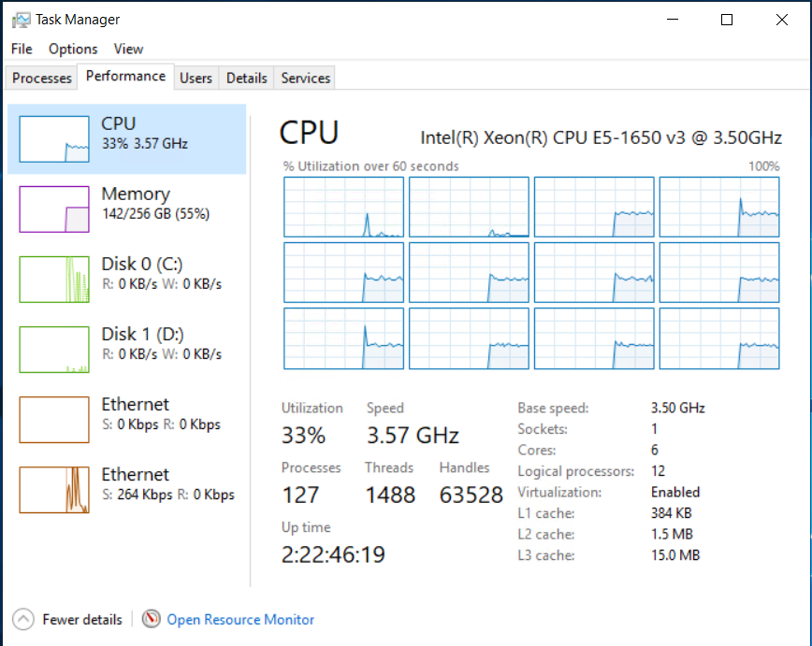This screenshot has height=646, width=812.
Task: Click Fewer details text button
Action: (82, 619)
